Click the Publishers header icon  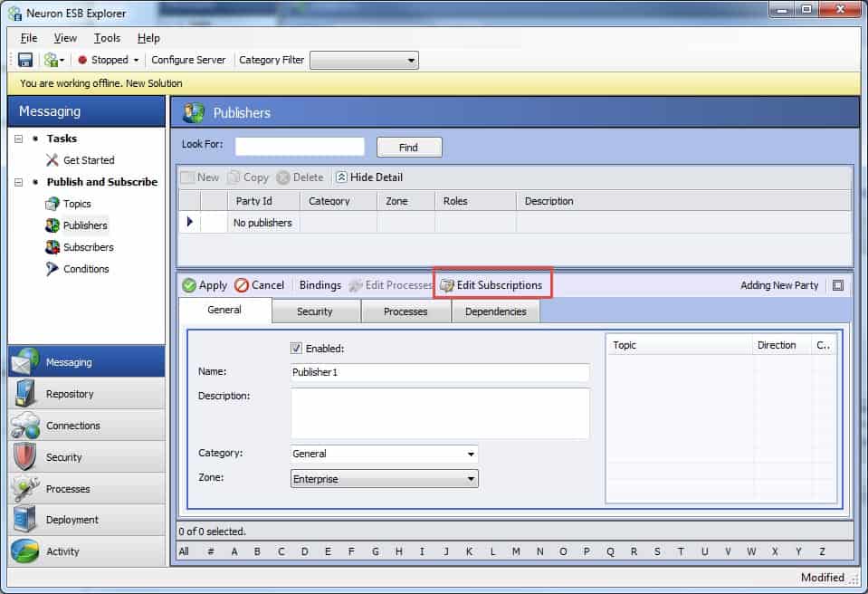pyautogui.click(x=194, y=112)
